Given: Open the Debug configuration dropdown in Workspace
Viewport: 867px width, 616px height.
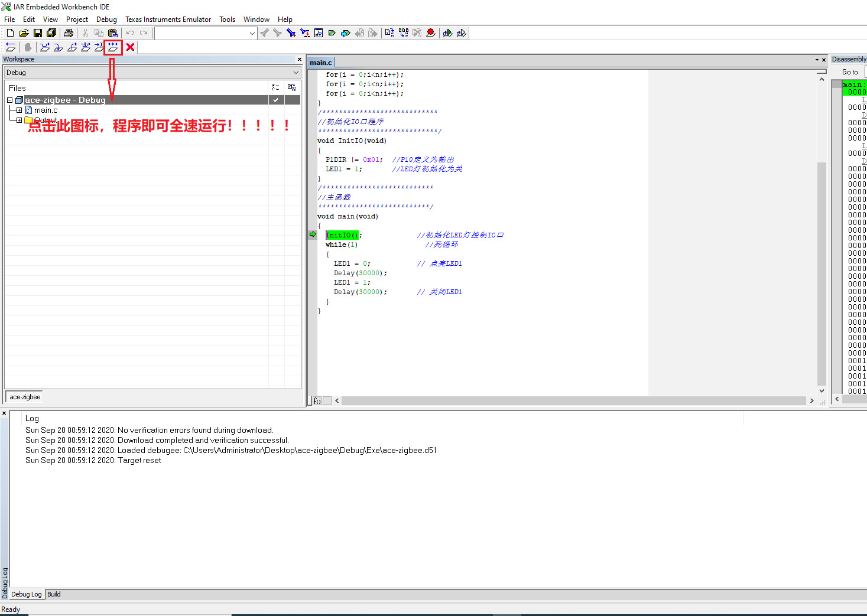Looking at the screenshot, I should pos(153,73).
